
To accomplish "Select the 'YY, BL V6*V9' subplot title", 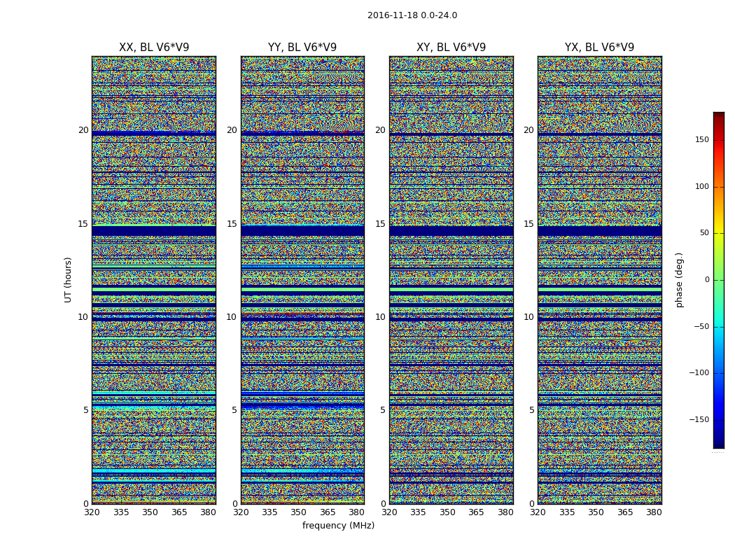I will click(302, 48).
